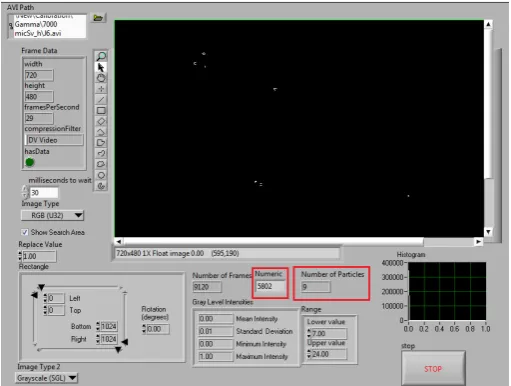Image resolution: width=511 pixels, height=386 pixels.
Task: Open the AVI Path folder browse icon
Action: point(98,18)
